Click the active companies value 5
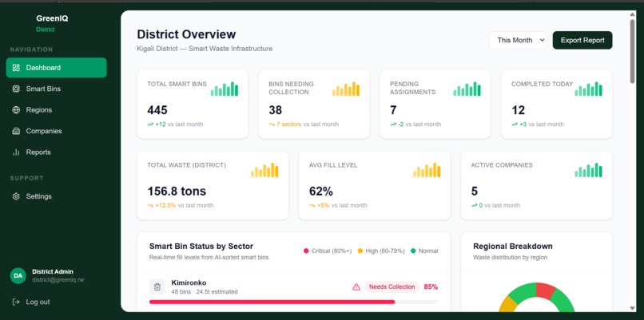Screen dimensions: 644x320 pyautogui.click(x=475, y=192)
